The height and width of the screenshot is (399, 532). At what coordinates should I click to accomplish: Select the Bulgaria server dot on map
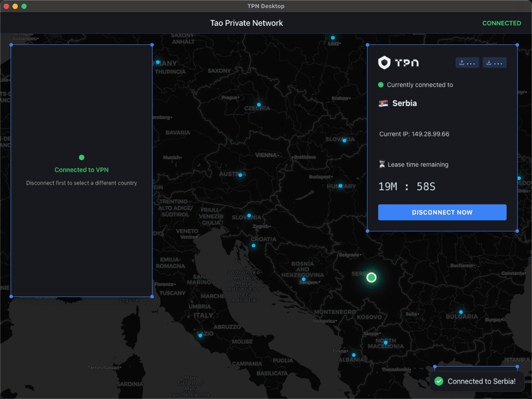(461, 312)
